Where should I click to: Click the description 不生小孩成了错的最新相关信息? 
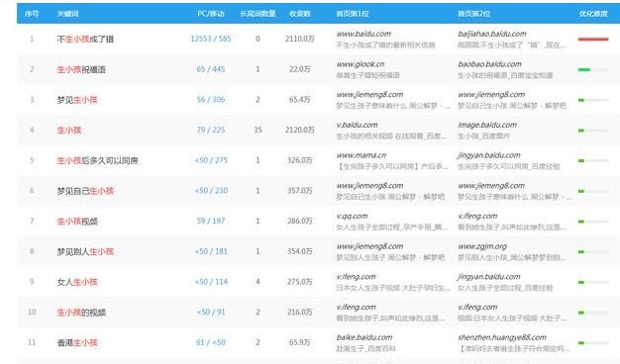click(385, 45)
